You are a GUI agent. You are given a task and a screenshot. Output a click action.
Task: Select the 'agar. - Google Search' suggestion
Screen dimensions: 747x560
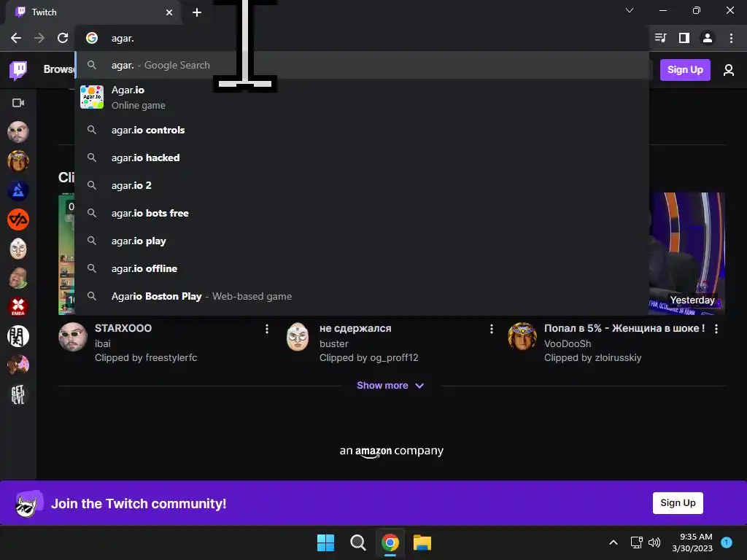[362, 65]
